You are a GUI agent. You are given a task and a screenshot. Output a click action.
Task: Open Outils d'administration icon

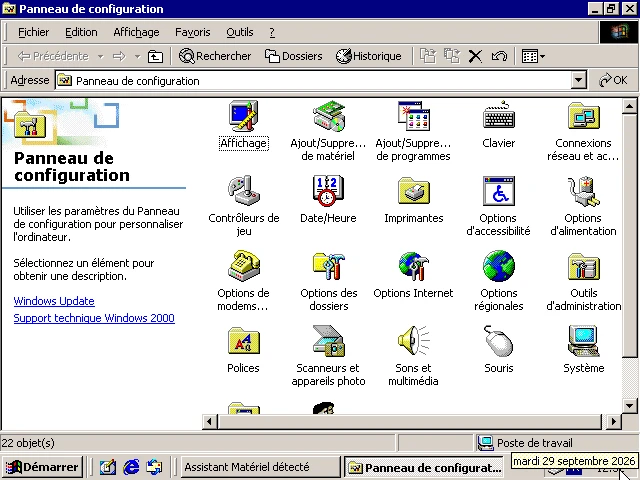tap(583, 266)
